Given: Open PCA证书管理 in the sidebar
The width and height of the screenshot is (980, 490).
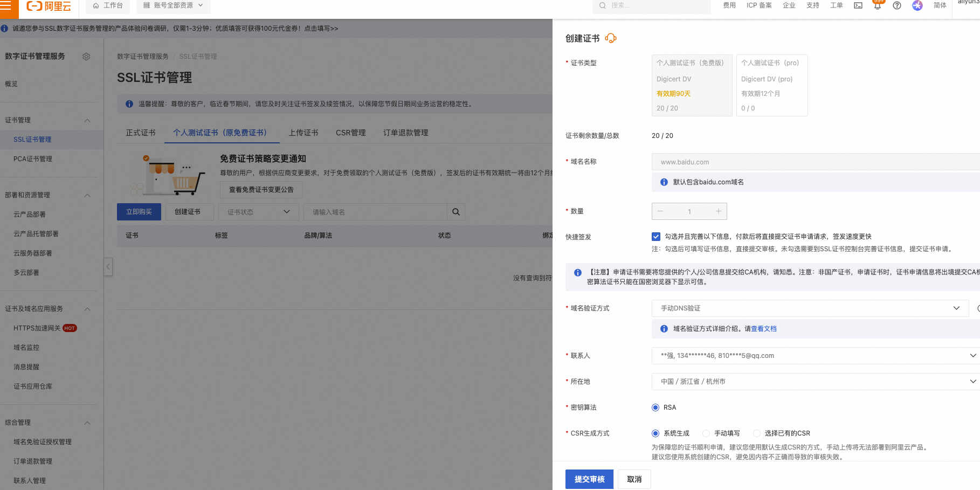Looking at the screenshot, I should coord(33,159).
